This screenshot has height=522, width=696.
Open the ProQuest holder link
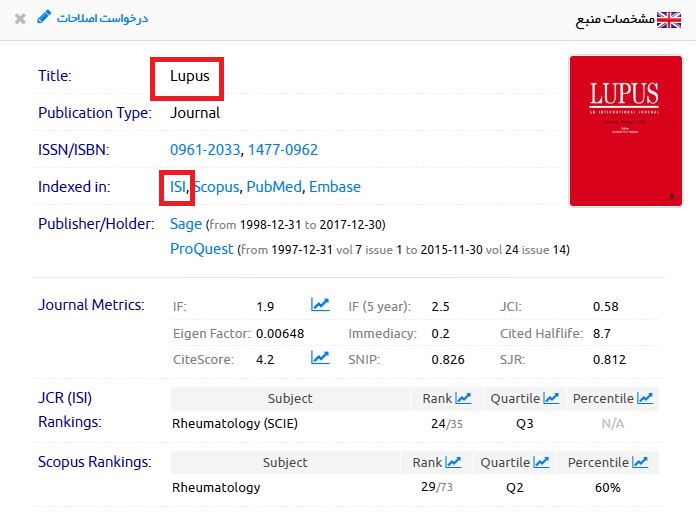coord(202,249)
